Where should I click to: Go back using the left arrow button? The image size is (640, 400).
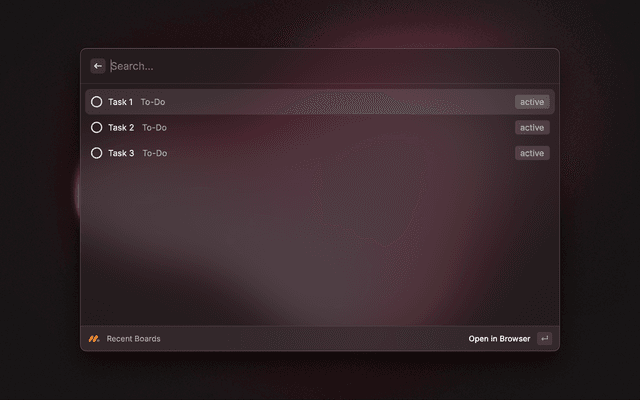pyautogui.click(x=98, y=66)
